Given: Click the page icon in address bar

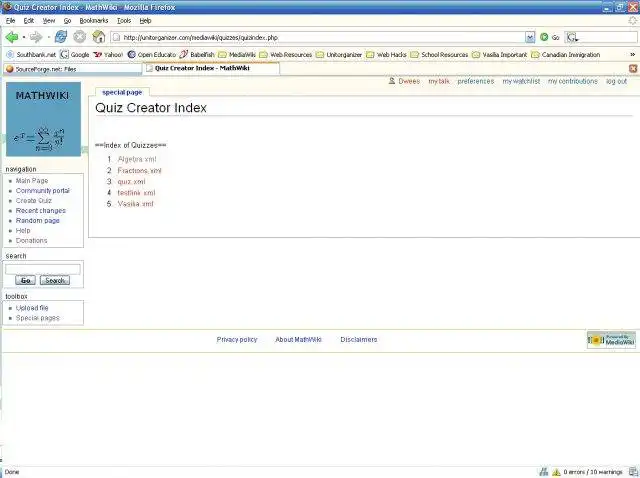Looking at the screenshot, I should [x=116, y=37].
